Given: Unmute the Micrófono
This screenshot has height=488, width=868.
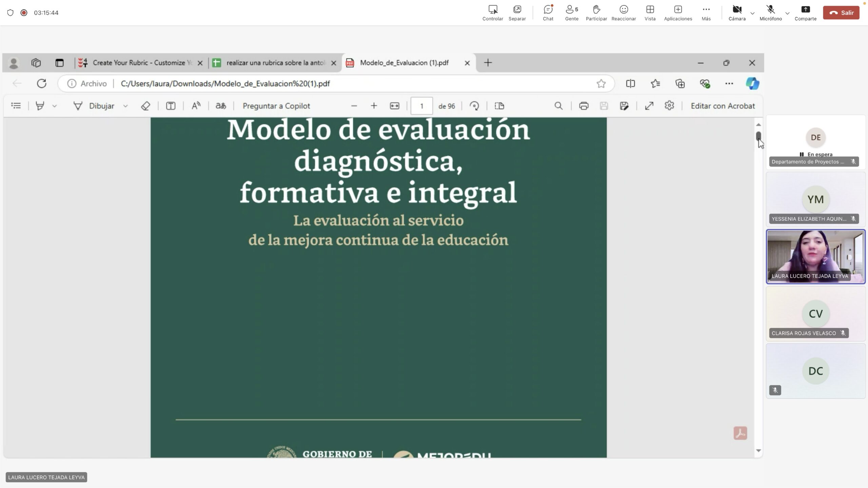Looking at the screenshot, I should point(770,13).
